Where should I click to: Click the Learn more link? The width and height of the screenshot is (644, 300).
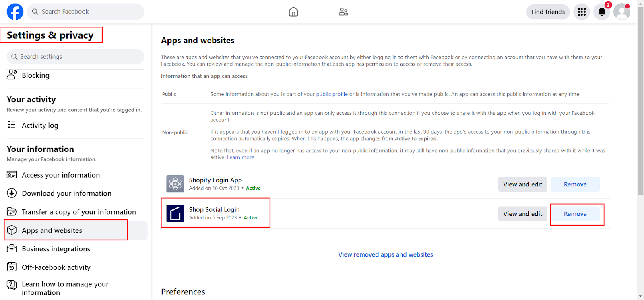(241, 157)
